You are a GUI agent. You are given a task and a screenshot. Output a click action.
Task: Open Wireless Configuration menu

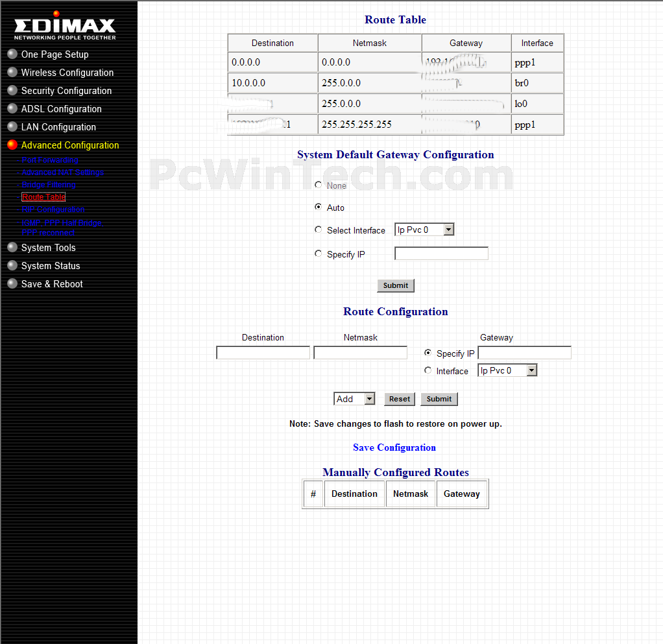67,73
